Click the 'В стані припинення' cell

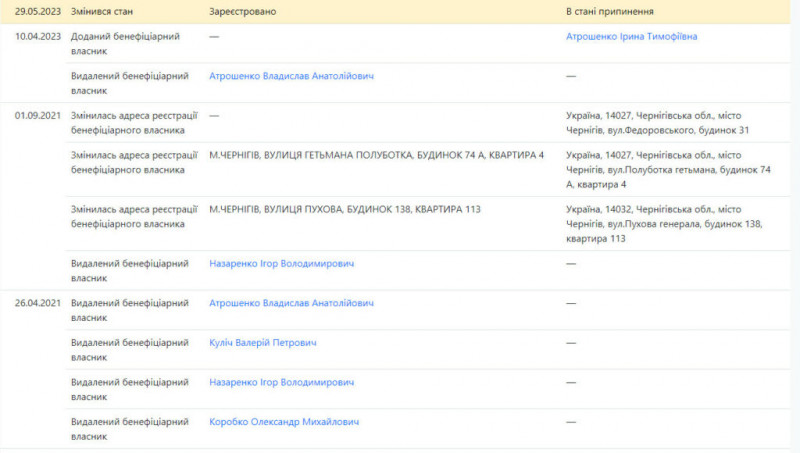(x=610, y=11)
